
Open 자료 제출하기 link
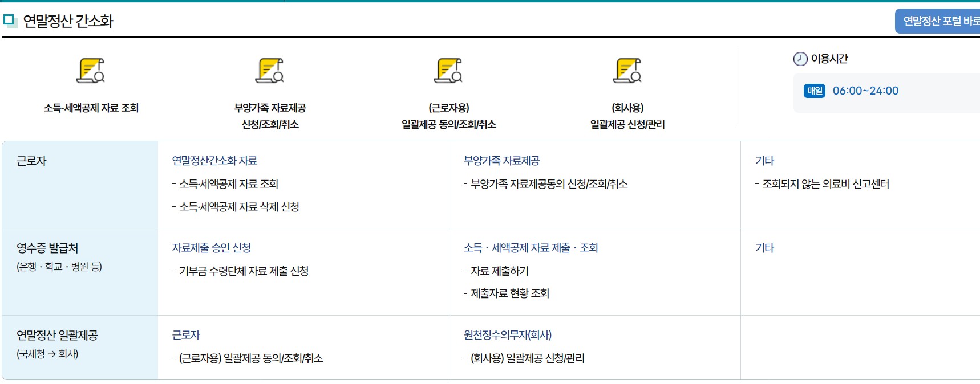point(499,271)
